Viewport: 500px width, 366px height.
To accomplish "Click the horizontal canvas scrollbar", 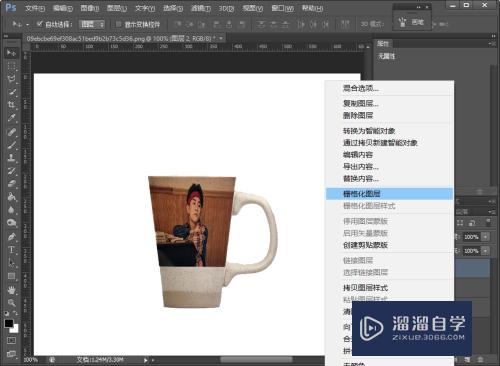I will click(256, 360).
